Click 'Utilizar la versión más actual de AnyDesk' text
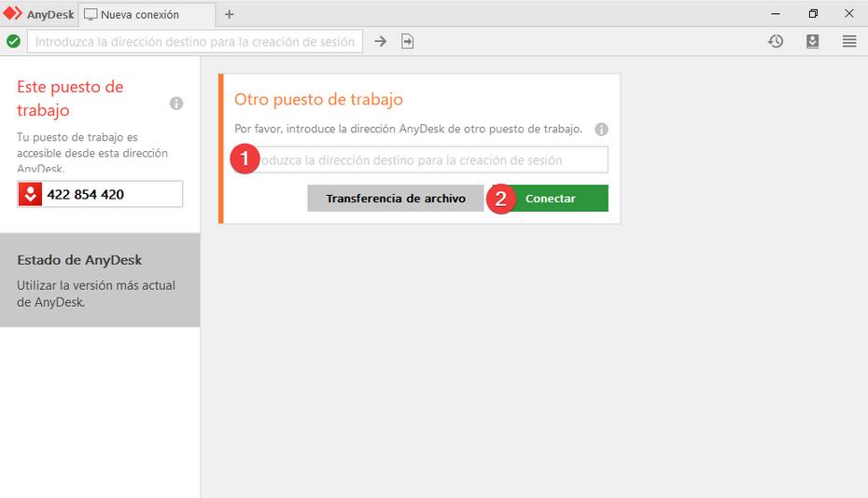 coord(96,294)
